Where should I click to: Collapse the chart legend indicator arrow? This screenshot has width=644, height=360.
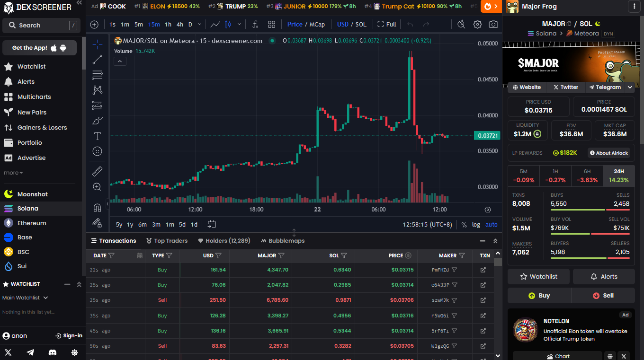(120, 61)
